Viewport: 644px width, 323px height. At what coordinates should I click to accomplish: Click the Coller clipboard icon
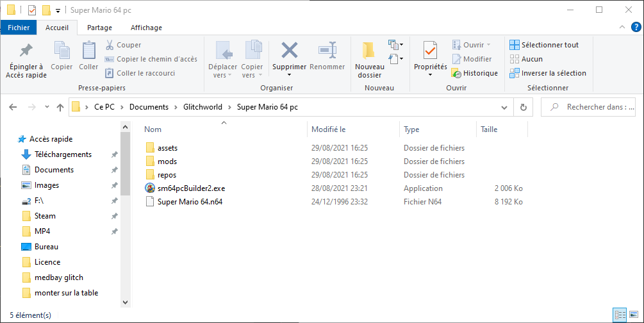click(88, 51)
